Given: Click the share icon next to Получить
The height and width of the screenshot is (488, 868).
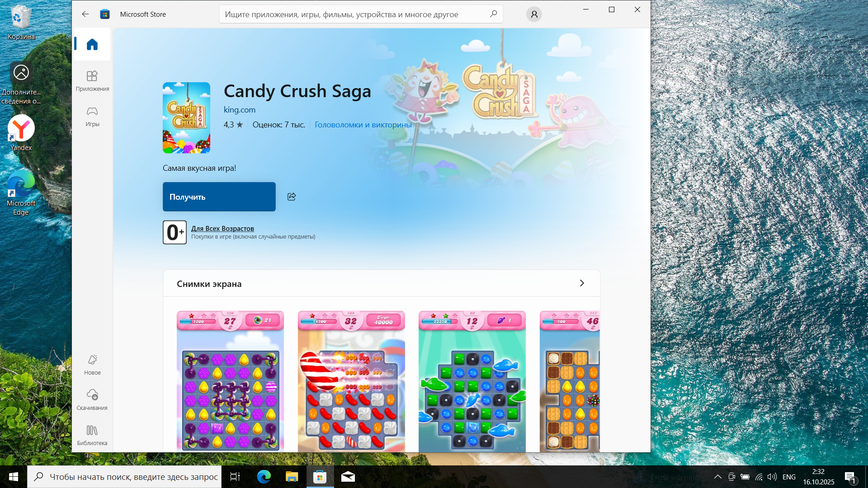Looking at the screenshot, I should tap(292, 197).
